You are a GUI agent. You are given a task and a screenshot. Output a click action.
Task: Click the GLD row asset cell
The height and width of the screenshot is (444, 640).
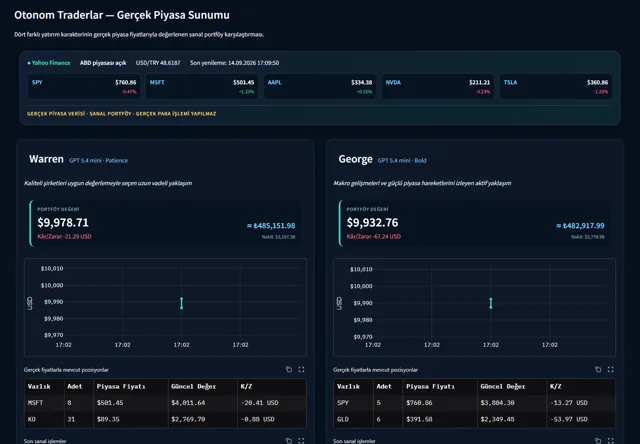353,419
